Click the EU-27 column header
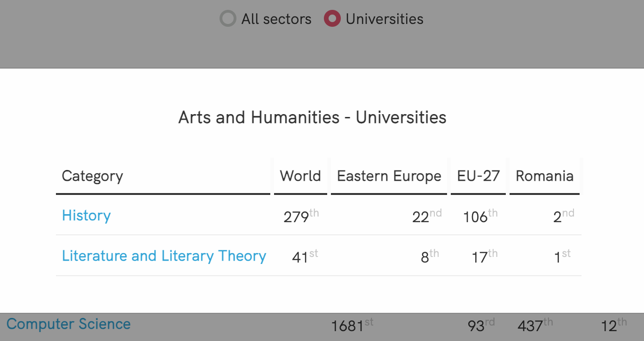This screenshot has width=644, height=341. click(x=478, y=176)
